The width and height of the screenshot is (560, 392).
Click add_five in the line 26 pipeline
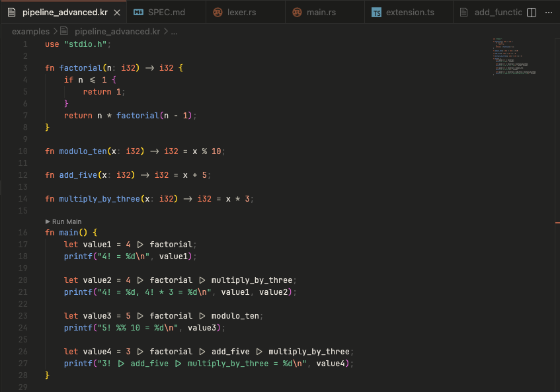coord(230,352)
